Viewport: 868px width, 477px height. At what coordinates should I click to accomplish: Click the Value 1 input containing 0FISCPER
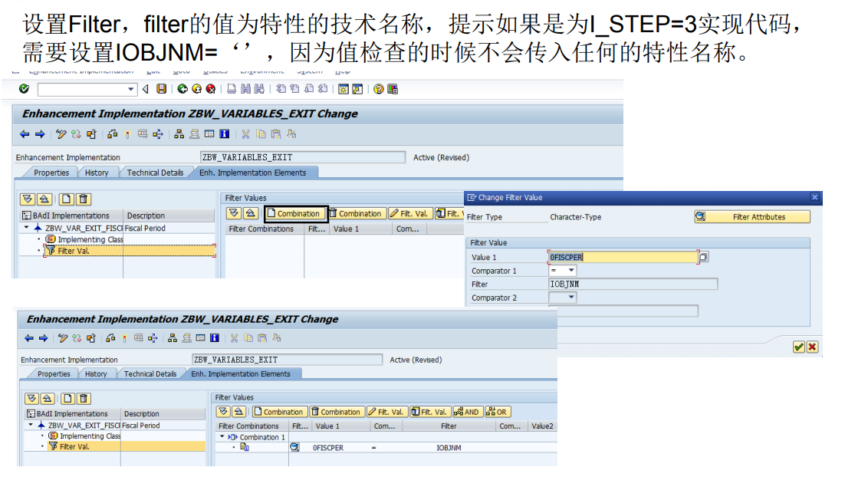[x=623, y=256]
